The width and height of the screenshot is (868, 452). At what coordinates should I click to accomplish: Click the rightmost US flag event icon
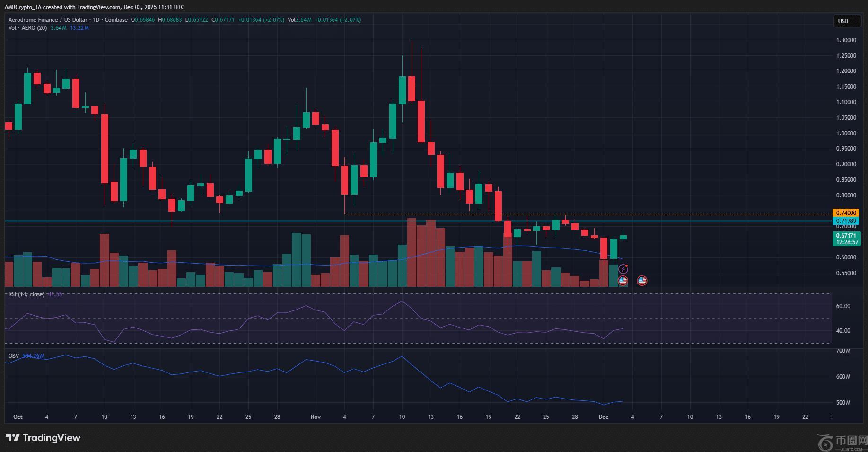642,281
